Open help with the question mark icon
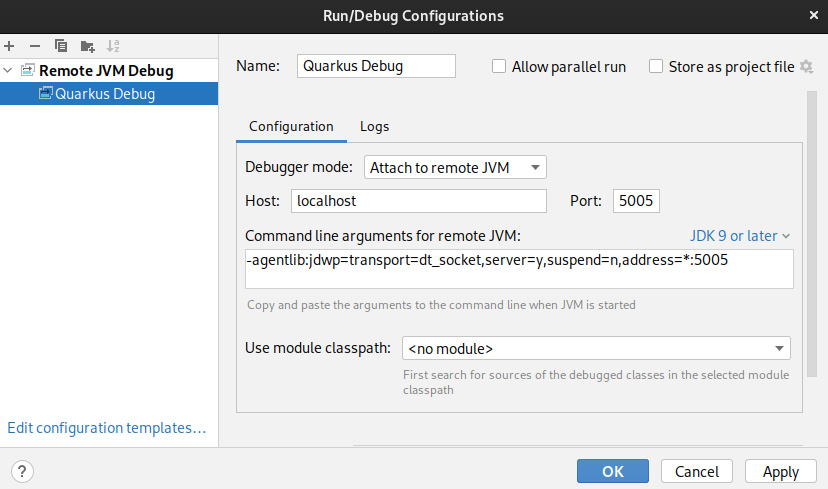828x489 pixels. coord(22,471)
